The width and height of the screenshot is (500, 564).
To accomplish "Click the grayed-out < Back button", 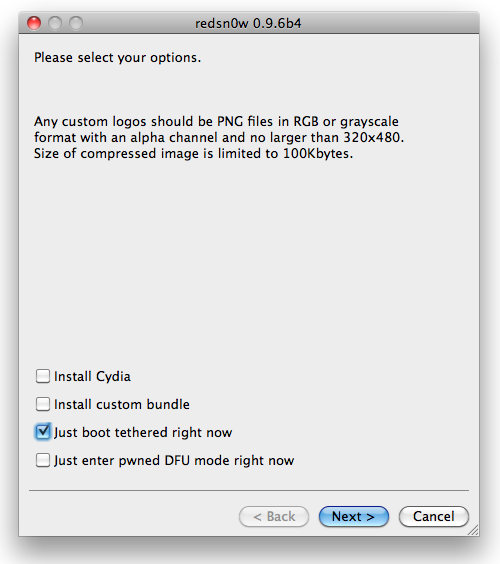I will click(x=274, y=517).
